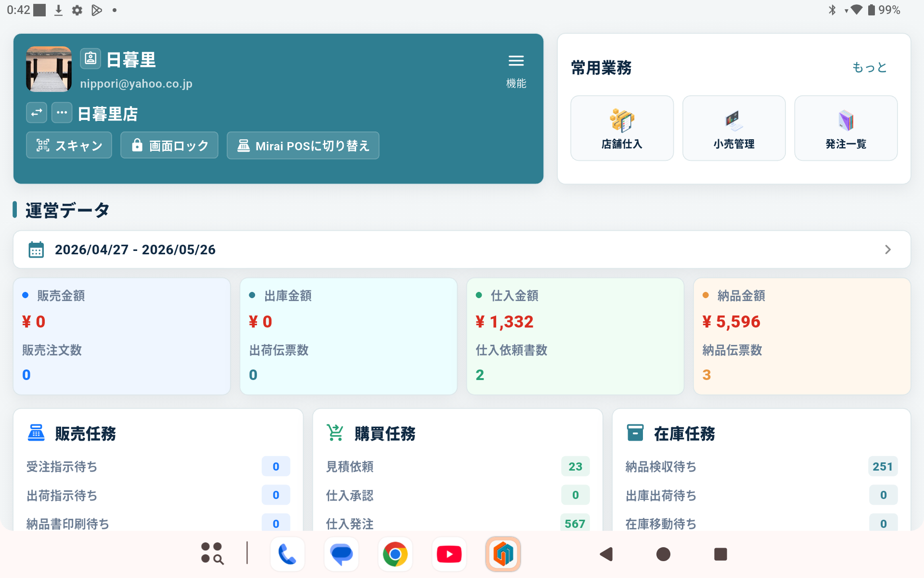
Task: Tap the battery indicator at 99%
Action: pos(884,10)
